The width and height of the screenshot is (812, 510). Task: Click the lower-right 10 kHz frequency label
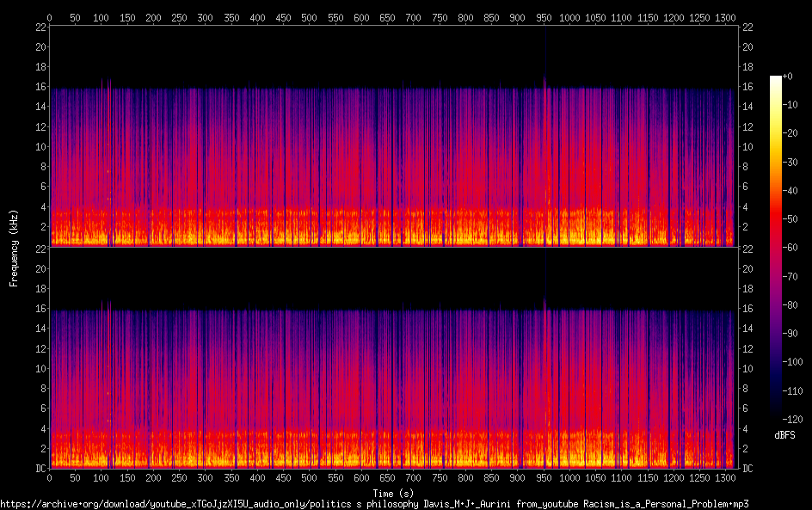click(x=747, y=368)
